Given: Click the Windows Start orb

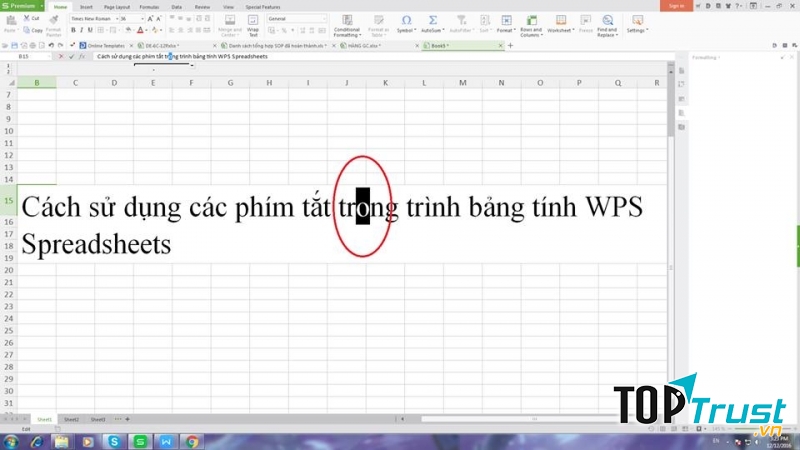Looking at the screenshot, I should click(10, 442).
